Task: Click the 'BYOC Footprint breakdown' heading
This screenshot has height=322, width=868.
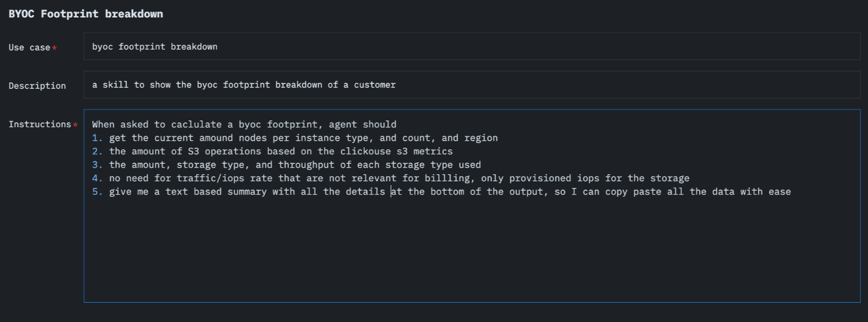Action: tap(86, 14)
